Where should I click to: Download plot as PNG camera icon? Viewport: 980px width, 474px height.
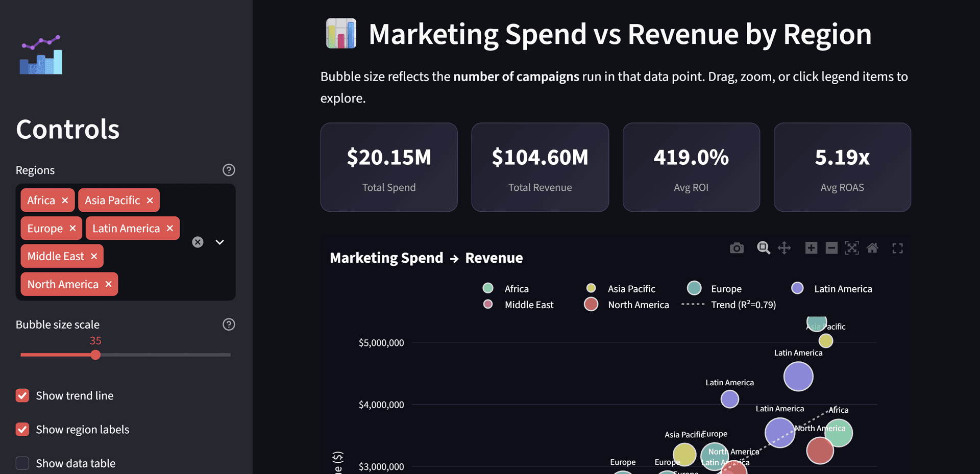(737, 248)
